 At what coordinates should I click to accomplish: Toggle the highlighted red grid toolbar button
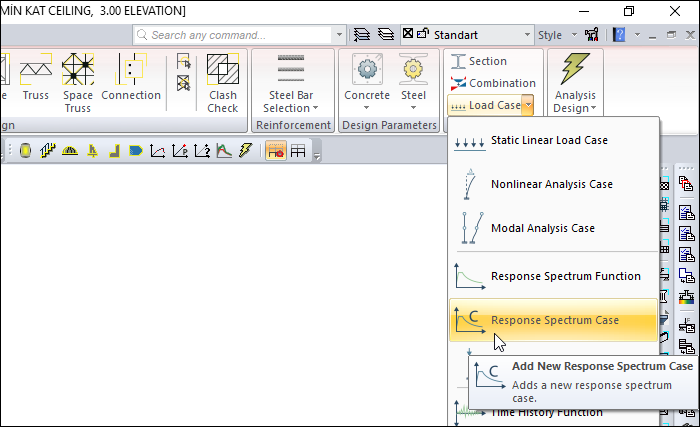[273, 151]
